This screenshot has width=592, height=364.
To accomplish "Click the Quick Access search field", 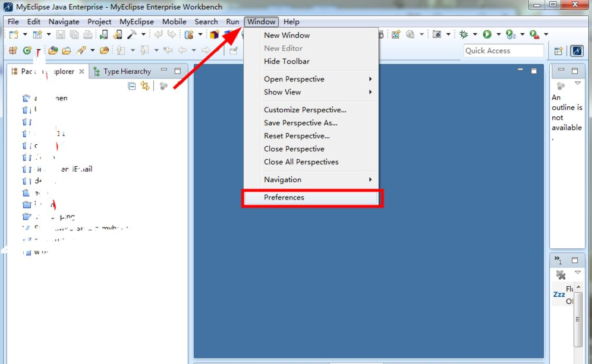I will (503, 50).
